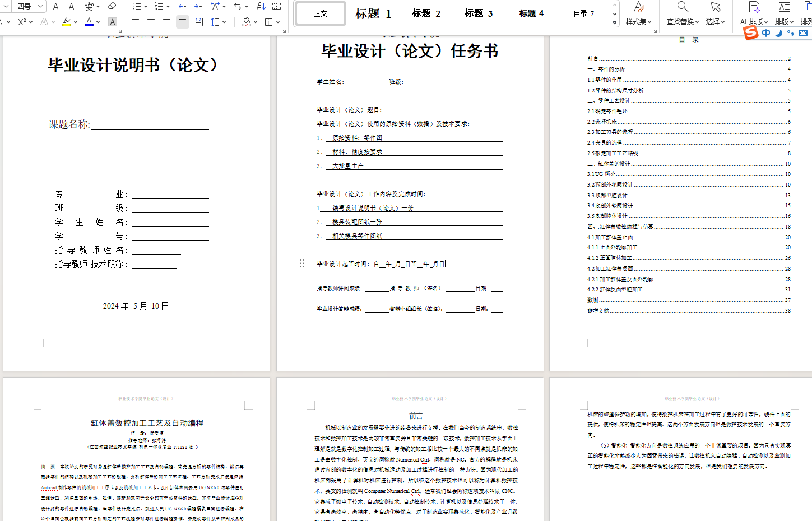This screenshot has width=812, height=521.
Task: Click the character scaling icon
Action: [215, 6]
